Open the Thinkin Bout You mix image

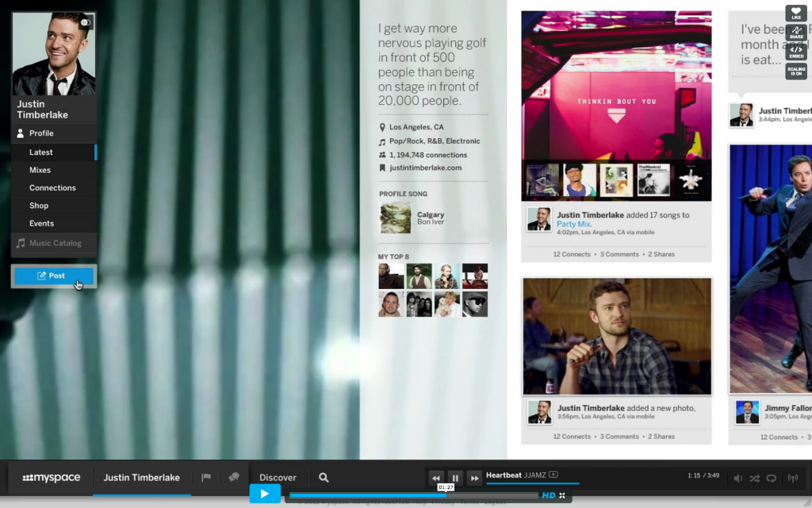pos(616,86)
